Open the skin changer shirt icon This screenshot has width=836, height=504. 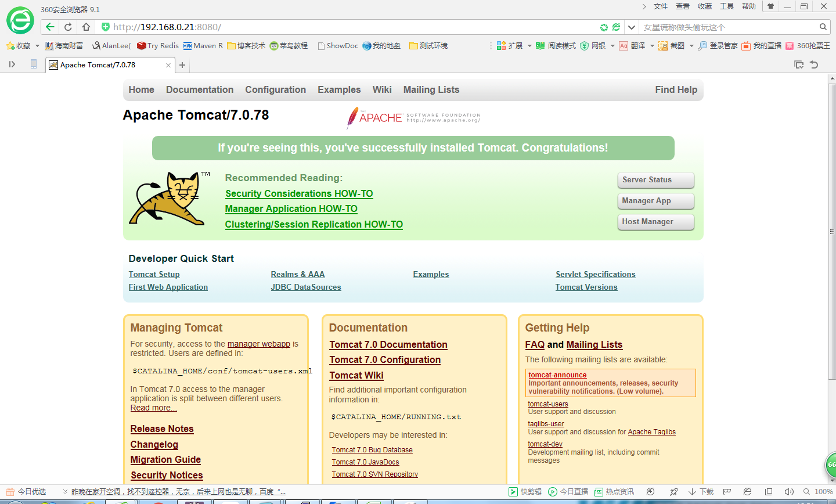(x=770, y=6)
